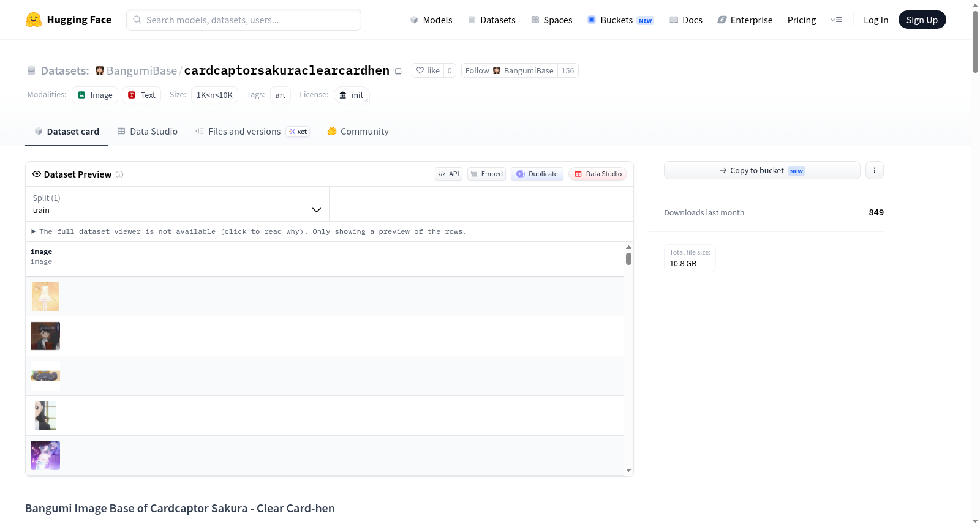Expand the more menu next to Pricing

[x=836, y=20]
